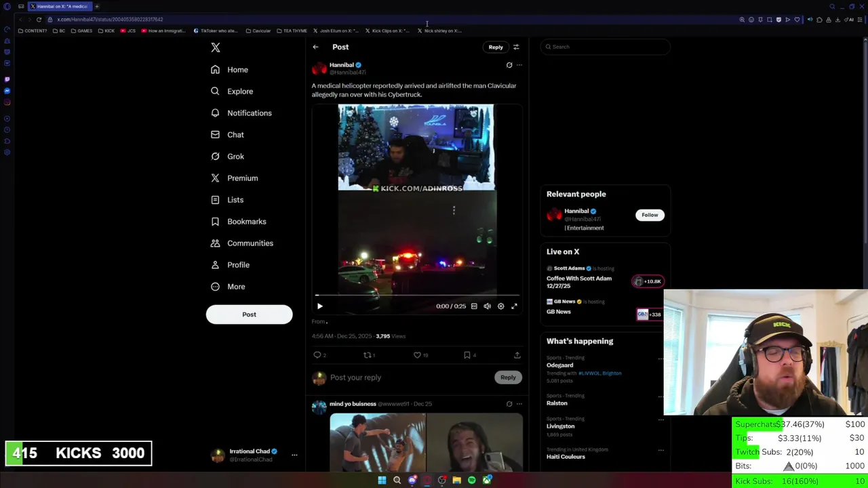Open Bookmarks in the sidebar
868x488 pixels.
(x=238, y=222)
